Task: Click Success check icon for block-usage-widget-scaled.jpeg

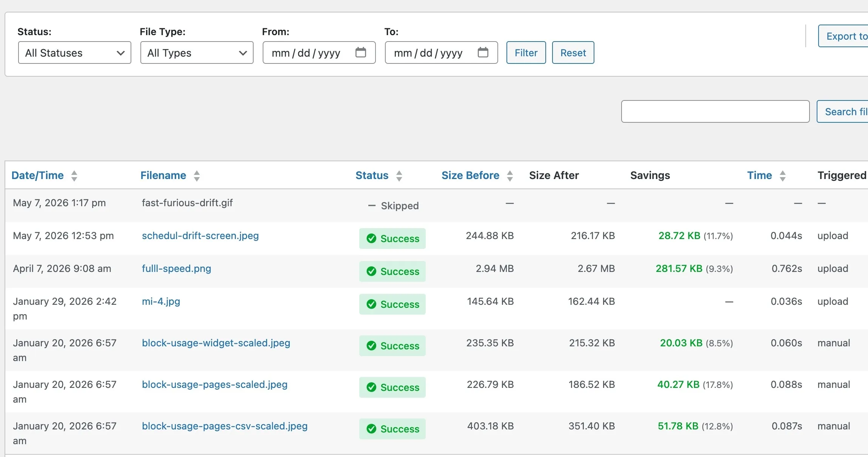Action: (371, 346)
